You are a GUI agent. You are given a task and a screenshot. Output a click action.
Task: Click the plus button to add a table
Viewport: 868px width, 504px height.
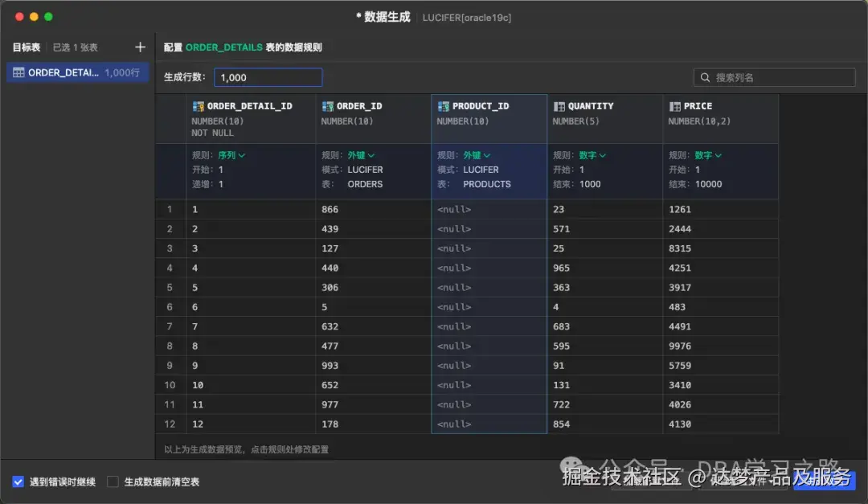pos(140,47)
